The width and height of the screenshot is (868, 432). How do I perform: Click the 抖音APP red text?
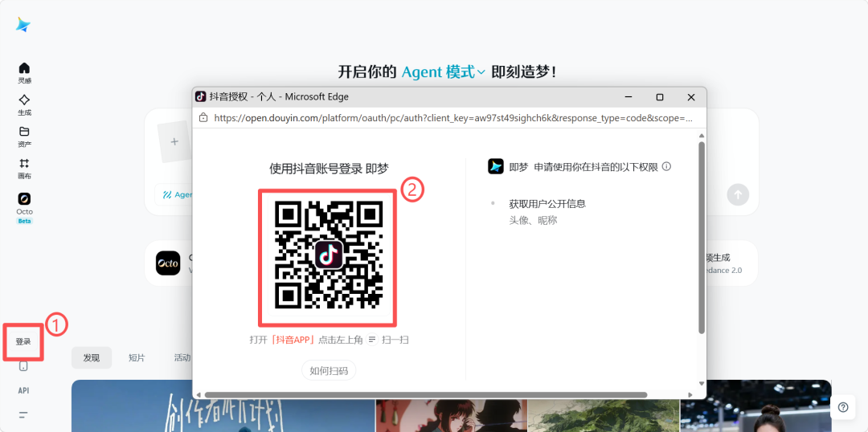pos(293,340)
